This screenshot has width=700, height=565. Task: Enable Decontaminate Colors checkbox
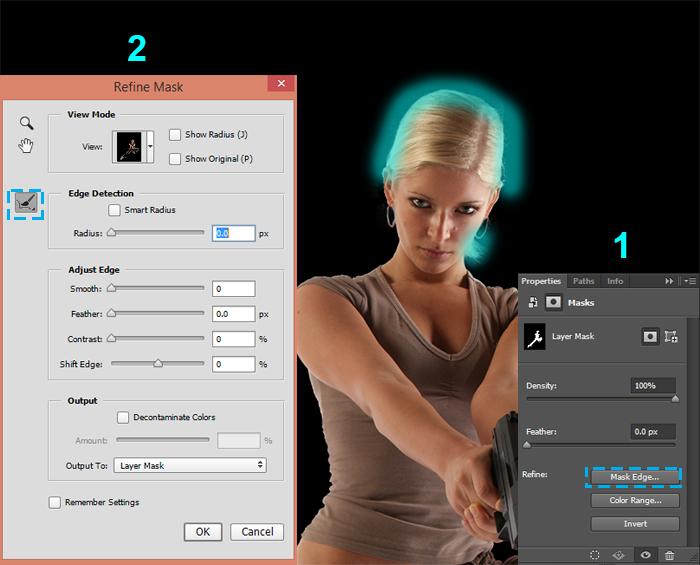pyautogui.click(x=123, y=417)
